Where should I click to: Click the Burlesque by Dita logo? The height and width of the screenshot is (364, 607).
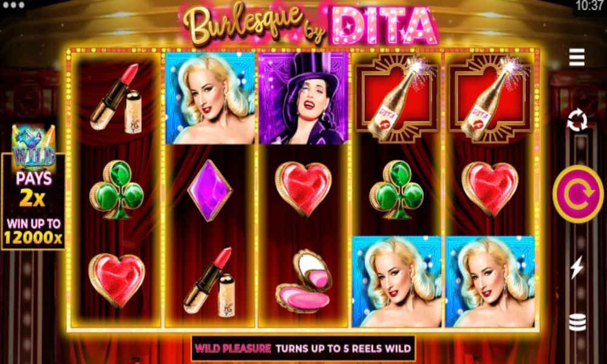point(310,24)
